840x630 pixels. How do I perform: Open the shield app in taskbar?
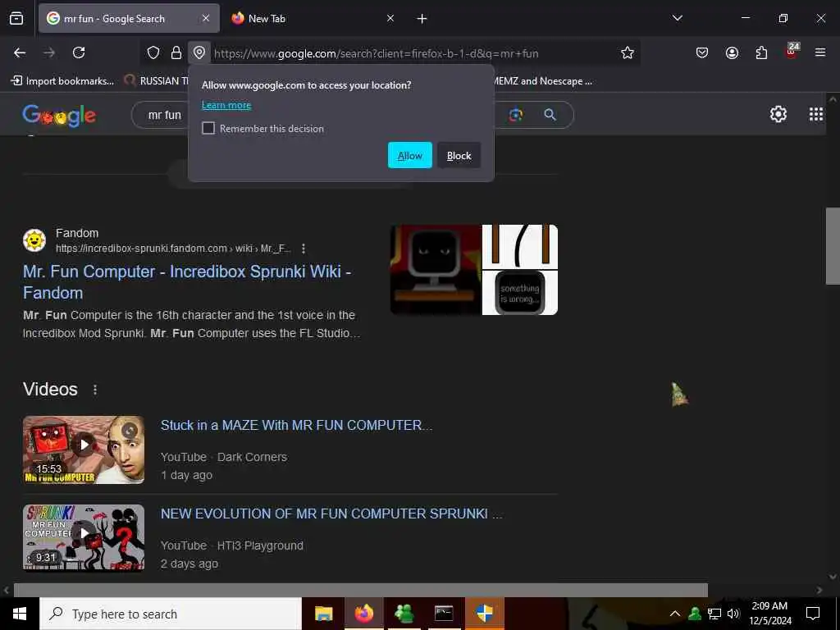484,614
